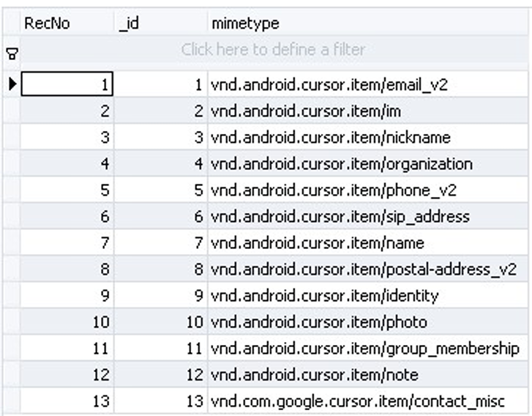This screenshot has height=416, width=532.
Task: Click the mimetype column header
Action: click(x=245, y=23)
